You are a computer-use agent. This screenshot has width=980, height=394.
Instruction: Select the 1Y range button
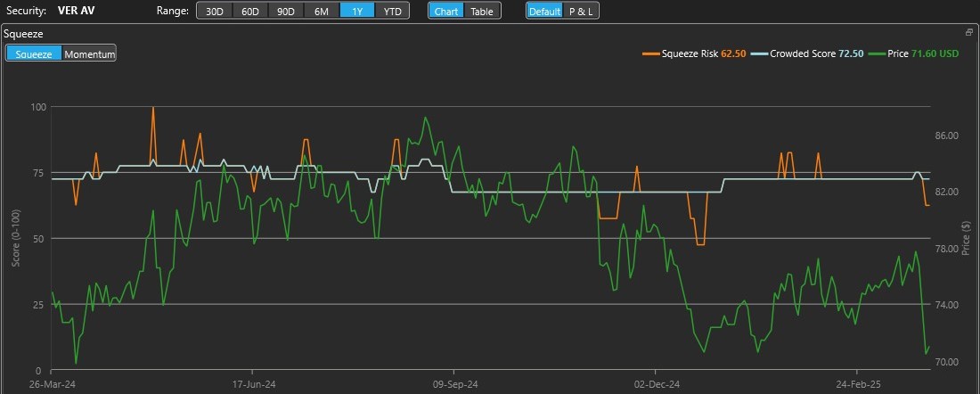tap(357, 12)
